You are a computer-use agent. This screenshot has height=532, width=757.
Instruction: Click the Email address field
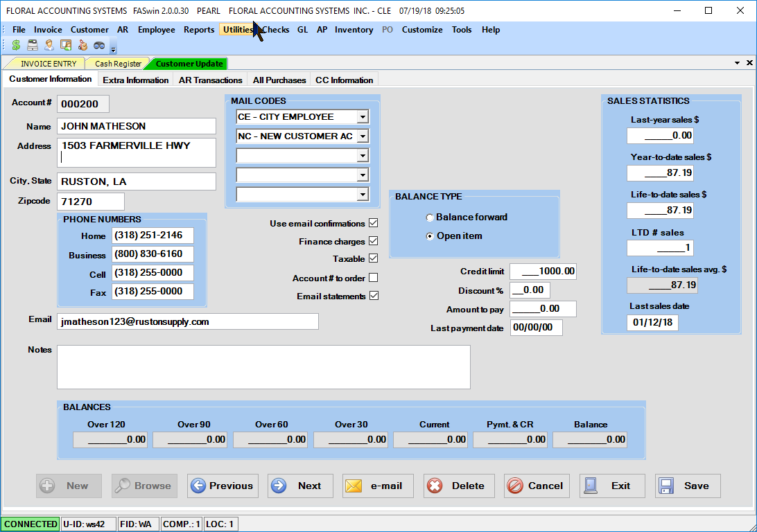click(x=188, y=321)
